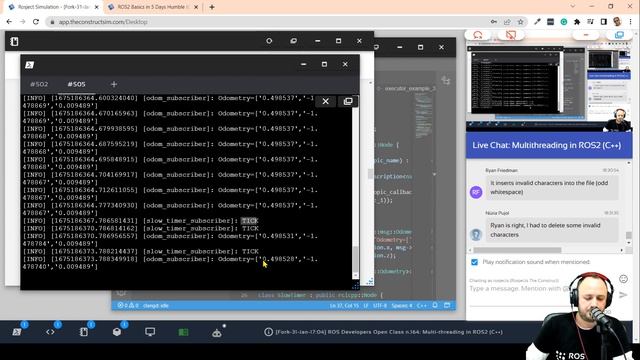This screenshot has height=360, width=640.
Task: Click the X overlay button in terminal output
Action: [x=325, y=101]
